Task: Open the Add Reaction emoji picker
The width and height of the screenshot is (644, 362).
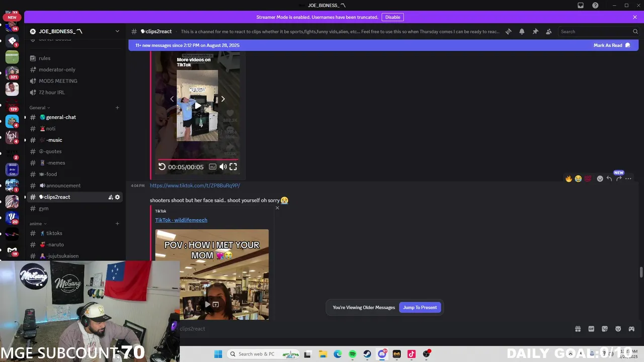Action: click(600, 178)
